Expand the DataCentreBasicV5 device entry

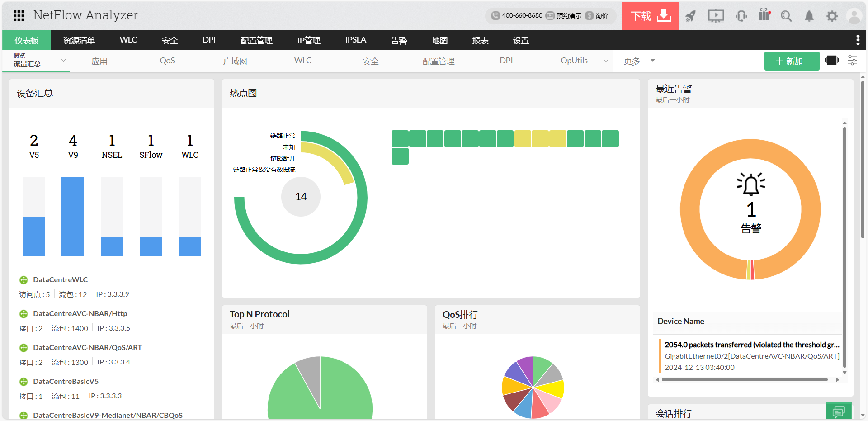[x=24, y=382]
